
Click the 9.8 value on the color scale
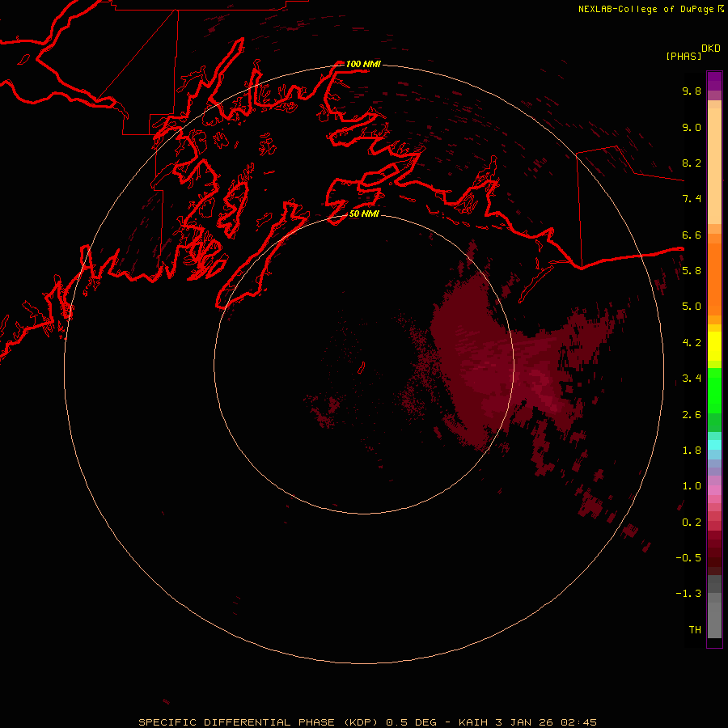click(x=692, y=91)
